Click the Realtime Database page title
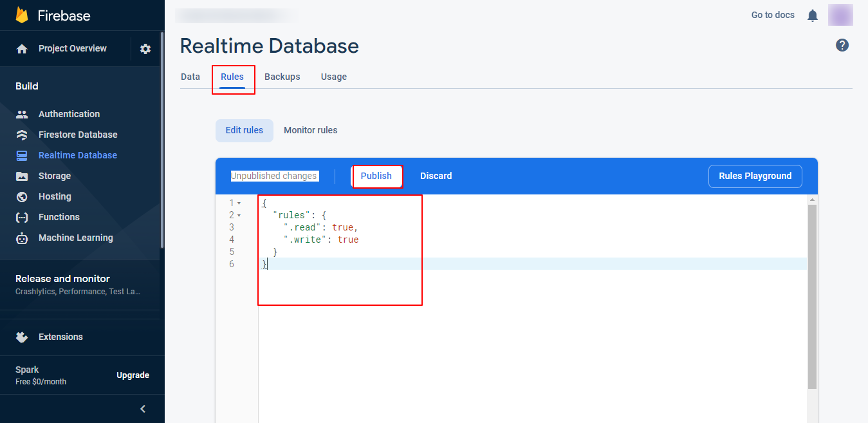Viewport: 868px width, 423px height. [x=270, y=46]
